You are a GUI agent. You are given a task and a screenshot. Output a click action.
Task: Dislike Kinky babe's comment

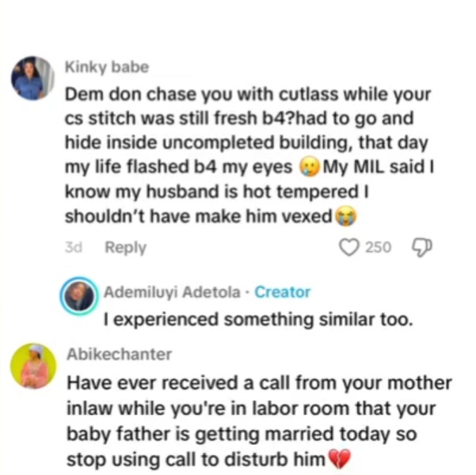(420, 248)
